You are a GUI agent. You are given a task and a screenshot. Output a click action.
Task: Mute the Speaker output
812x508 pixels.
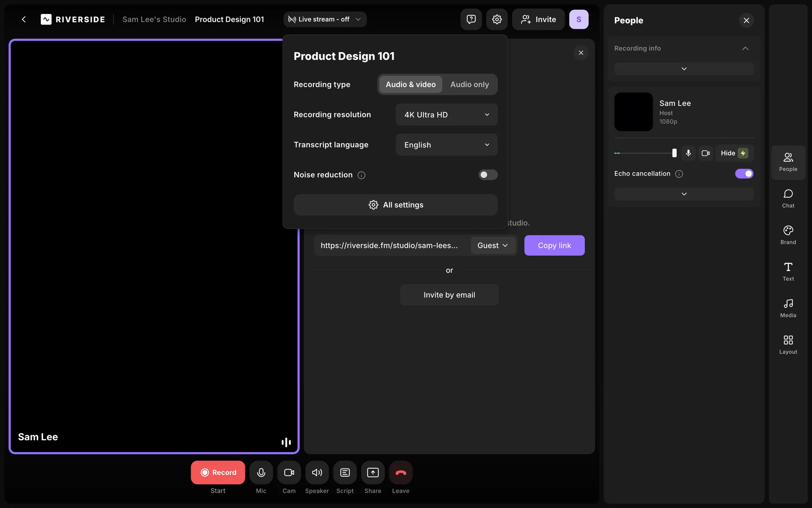pyautogui.click(x=317, y=472)
